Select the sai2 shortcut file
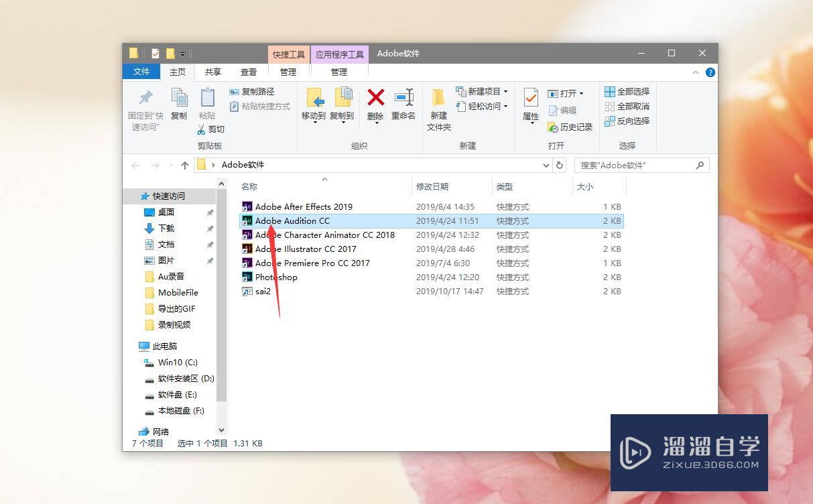 432,291
